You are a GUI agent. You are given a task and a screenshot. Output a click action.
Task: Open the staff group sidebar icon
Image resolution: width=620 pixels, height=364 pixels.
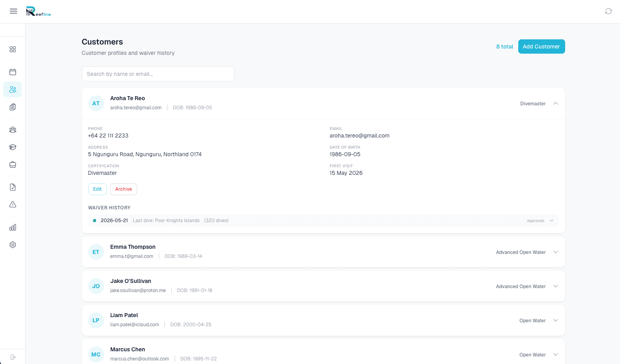13,130
